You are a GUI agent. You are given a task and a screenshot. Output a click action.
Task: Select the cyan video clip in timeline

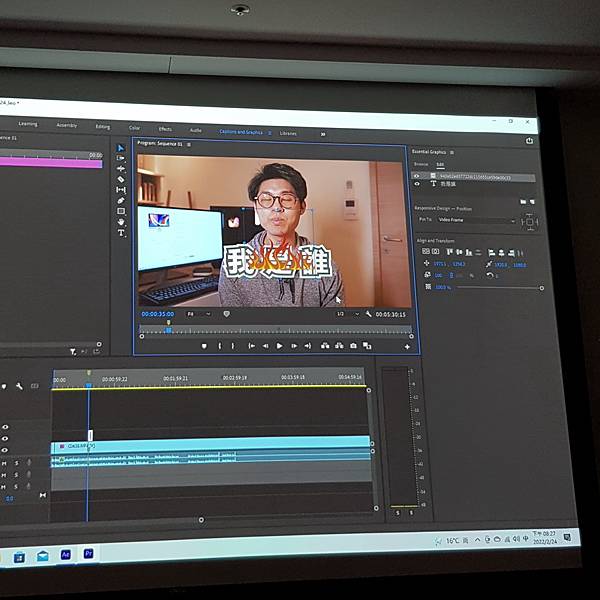tap(210, 445)
